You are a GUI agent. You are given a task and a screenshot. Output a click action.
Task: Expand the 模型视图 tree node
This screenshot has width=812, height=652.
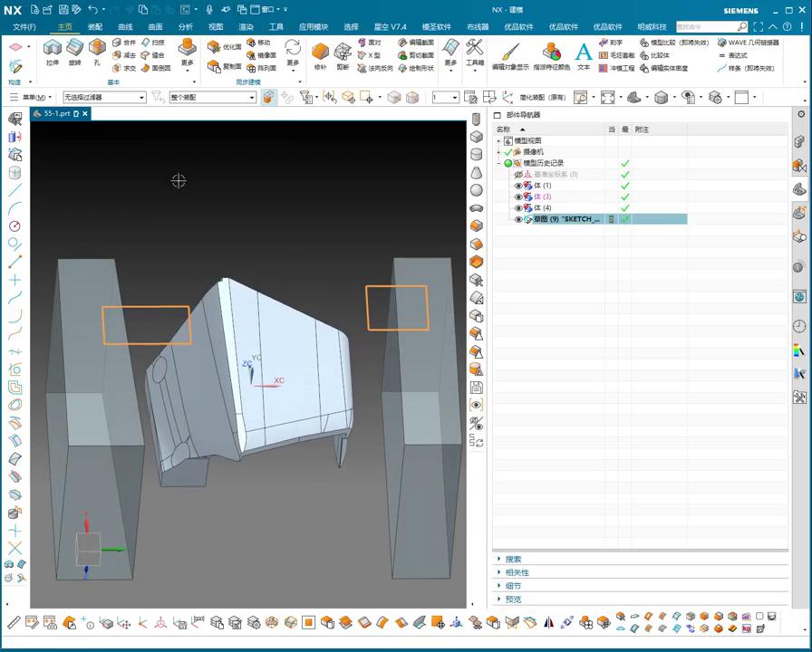point(498,141)
